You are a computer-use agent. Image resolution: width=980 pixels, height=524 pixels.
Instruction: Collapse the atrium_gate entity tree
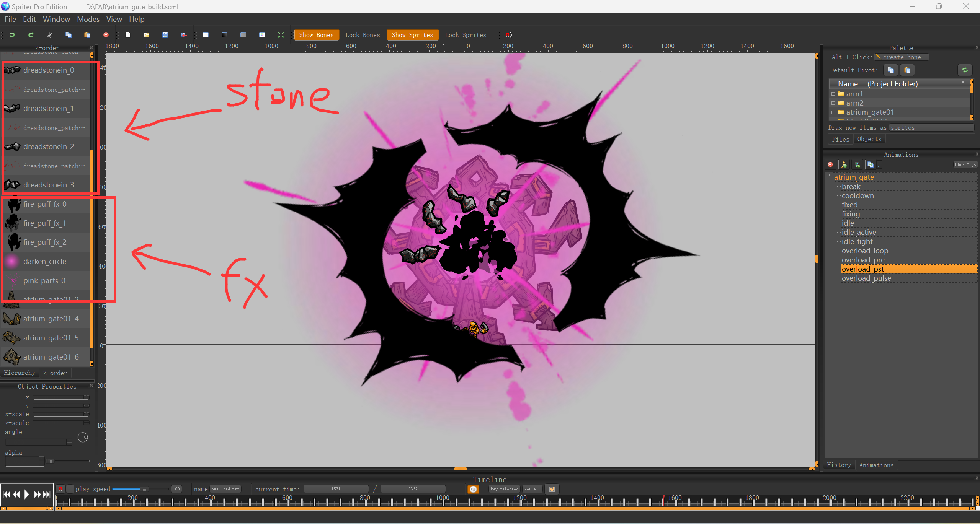tap(829, 177)
